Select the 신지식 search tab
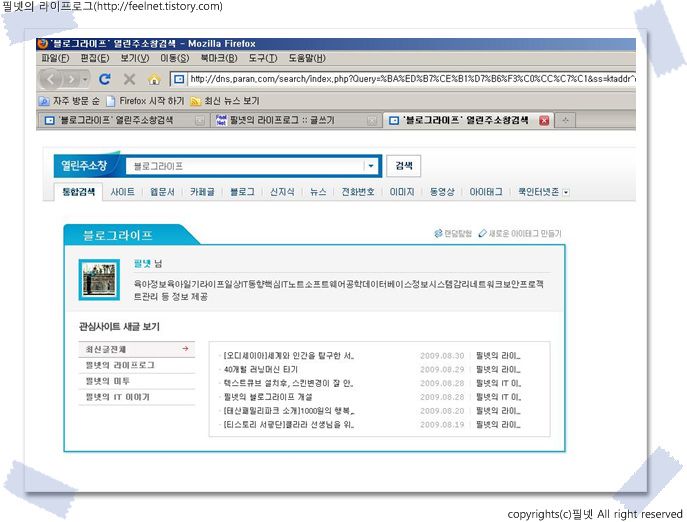 pos(282,192)
